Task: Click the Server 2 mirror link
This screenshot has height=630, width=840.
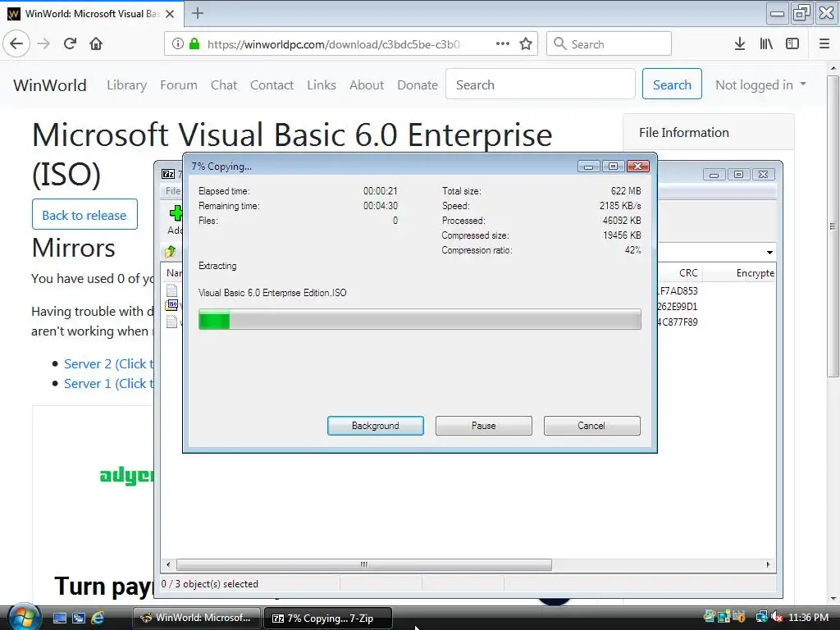Action: point(109,363)
